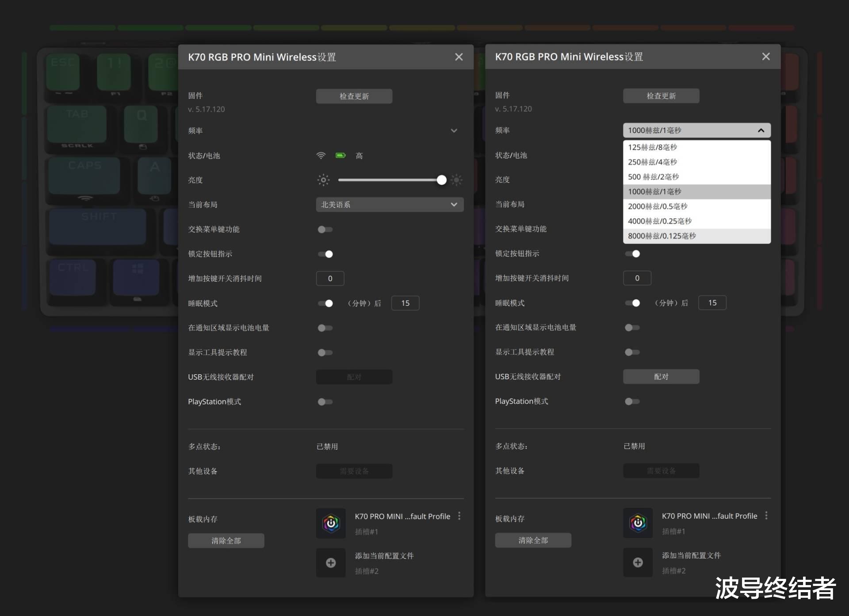This screenshot has width=849, height=616.
Task: Turn on PlayStation模式 in right panel
Action: click(x=632, y=401)
